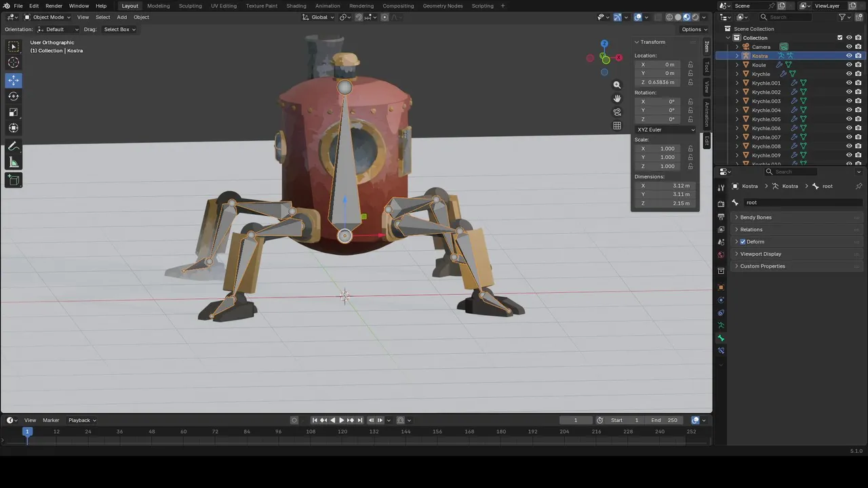Viewport: 868px width, 488px height.
Task: Expand the Bendy Bones panel
Action: [x=755, y=218]
